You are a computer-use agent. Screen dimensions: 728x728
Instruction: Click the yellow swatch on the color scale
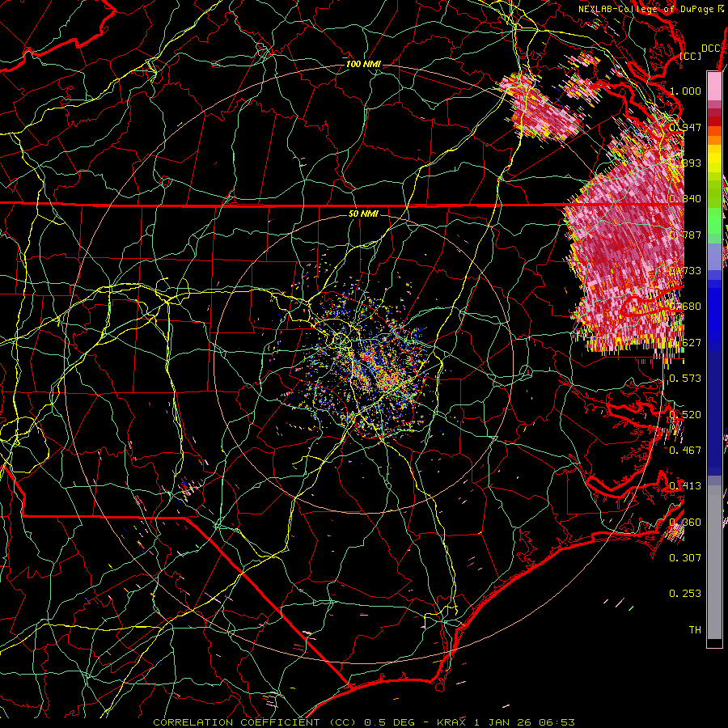point(714,159)
